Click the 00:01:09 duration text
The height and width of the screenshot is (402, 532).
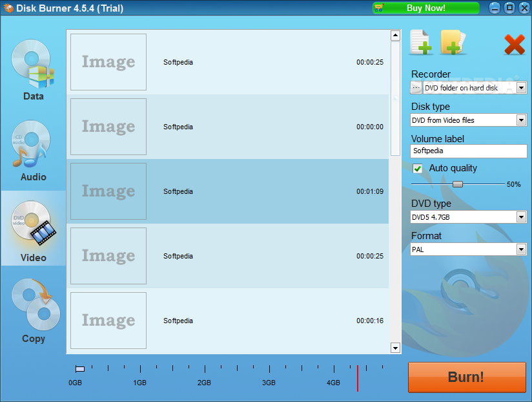click(x=370, y=191)
